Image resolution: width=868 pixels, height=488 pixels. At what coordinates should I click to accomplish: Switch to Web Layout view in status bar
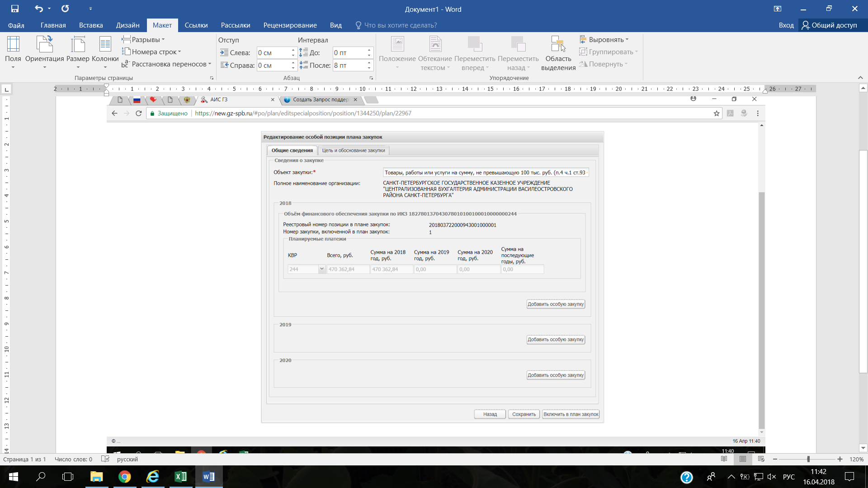[761, 459]
